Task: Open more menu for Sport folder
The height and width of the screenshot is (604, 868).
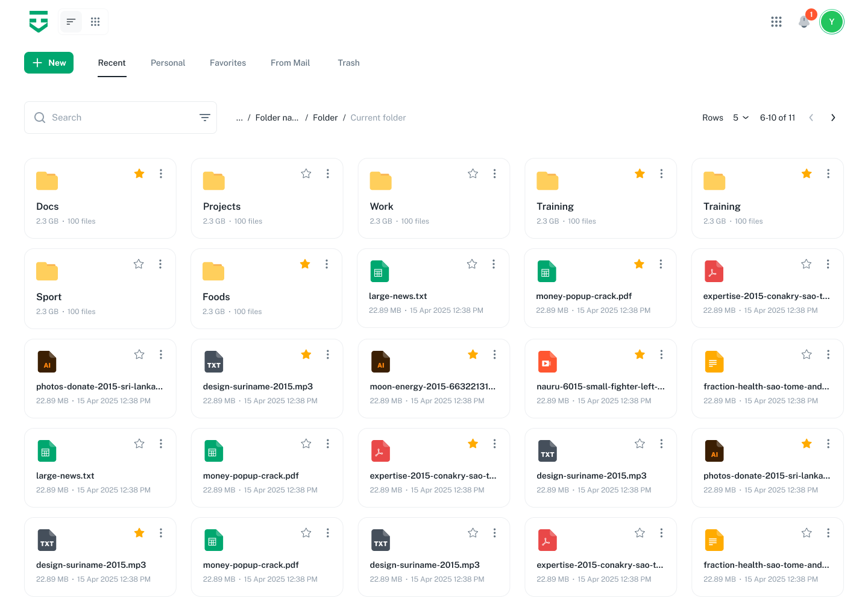Action: click(x=160, y=264)
